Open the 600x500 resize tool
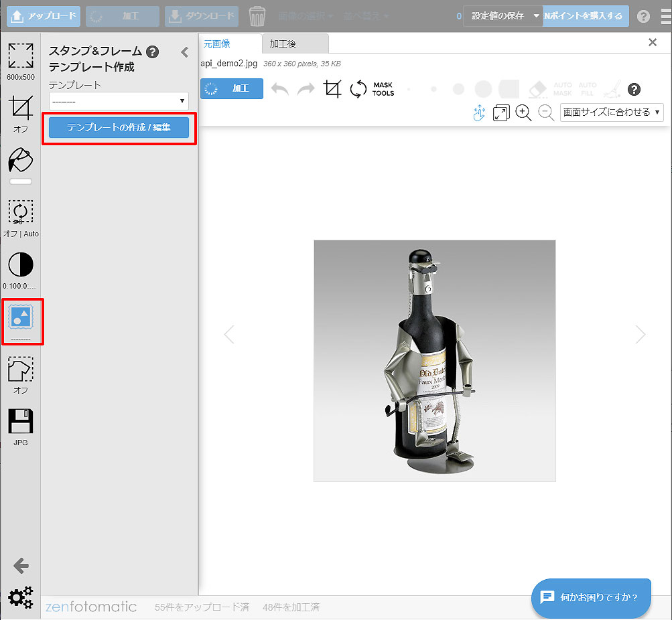 21,56
